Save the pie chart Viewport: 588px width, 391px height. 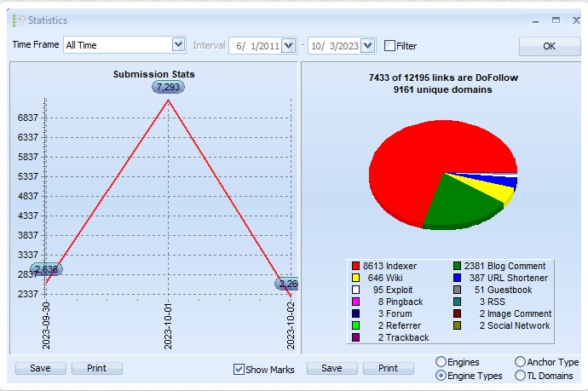pos(331,368)
